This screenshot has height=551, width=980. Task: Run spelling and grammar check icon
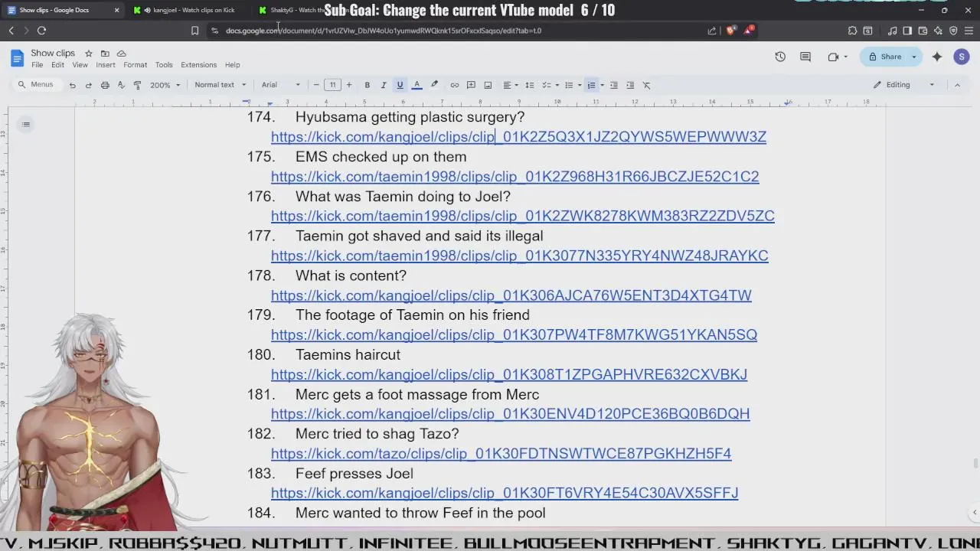(121, 85)
